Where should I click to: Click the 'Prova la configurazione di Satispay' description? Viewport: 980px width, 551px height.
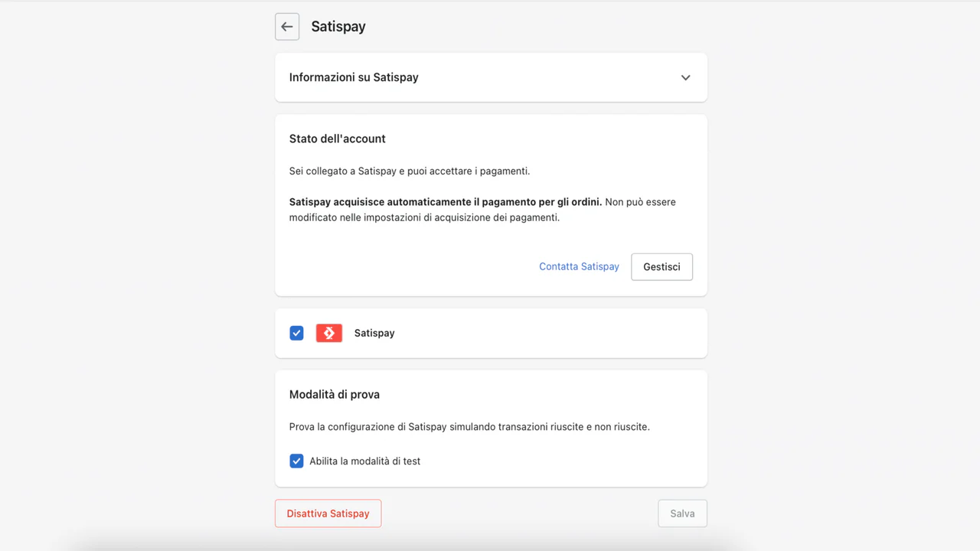(469, 427)
